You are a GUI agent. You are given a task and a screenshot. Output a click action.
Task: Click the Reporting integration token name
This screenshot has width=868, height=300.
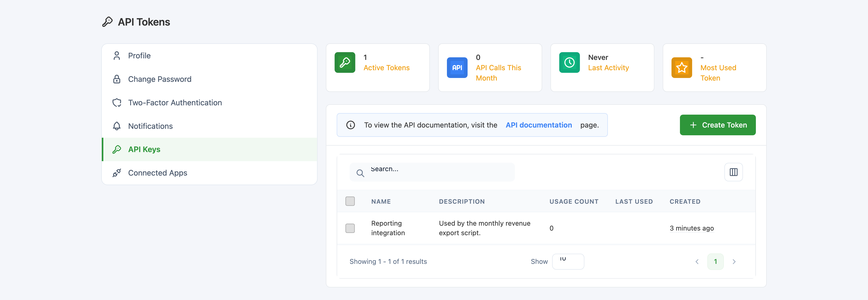(x=388, y=228)
